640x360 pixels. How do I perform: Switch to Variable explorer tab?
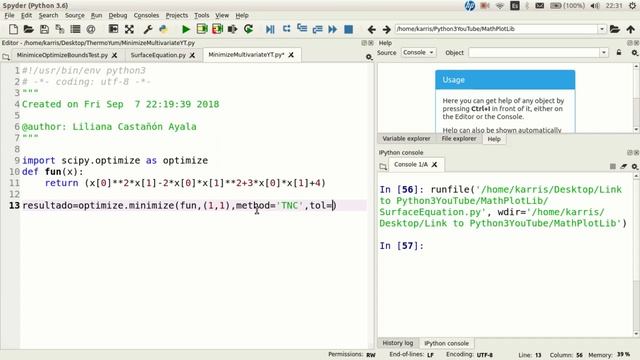point(406,139)
